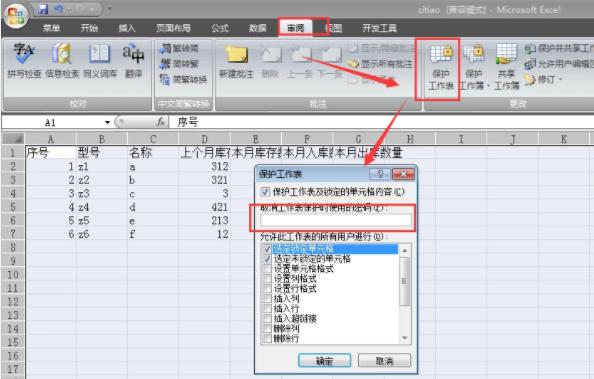Click the password field for unprotecting sheet
This screenshot has height=379, width=594.
(x=336, y=220)
